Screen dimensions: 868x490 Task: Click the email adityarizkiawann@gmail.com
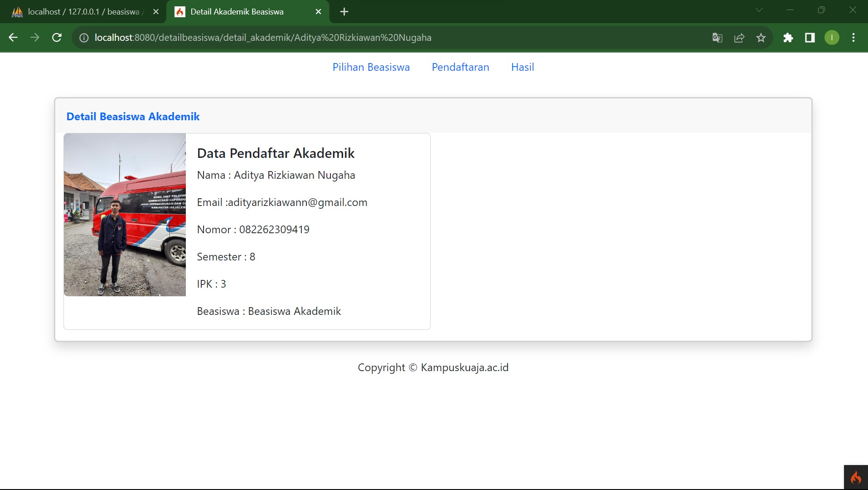pos(298,202)
